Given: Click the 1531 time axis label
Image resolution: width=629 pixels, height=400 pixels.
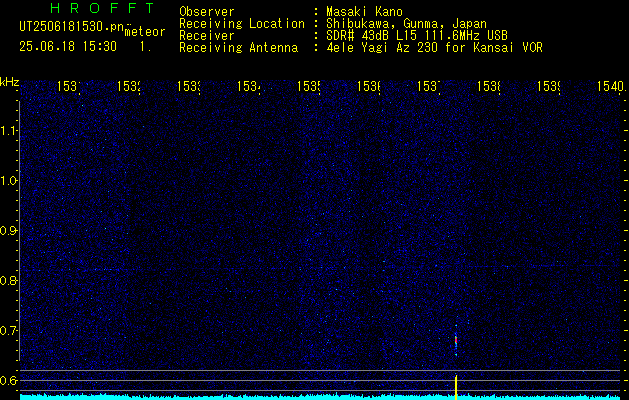Looking at the screenshot, I should click(69, 87).
